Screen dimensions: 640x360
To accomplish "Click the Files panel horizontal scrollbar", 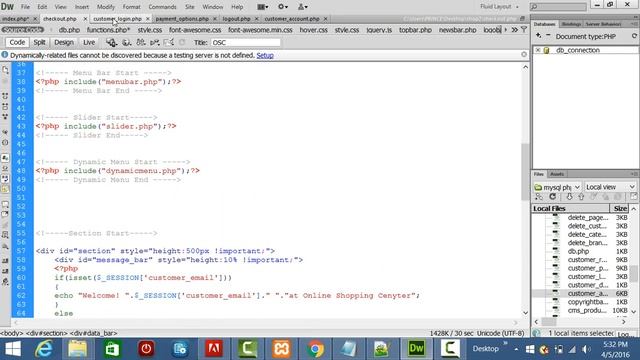I will coord(549,322).
